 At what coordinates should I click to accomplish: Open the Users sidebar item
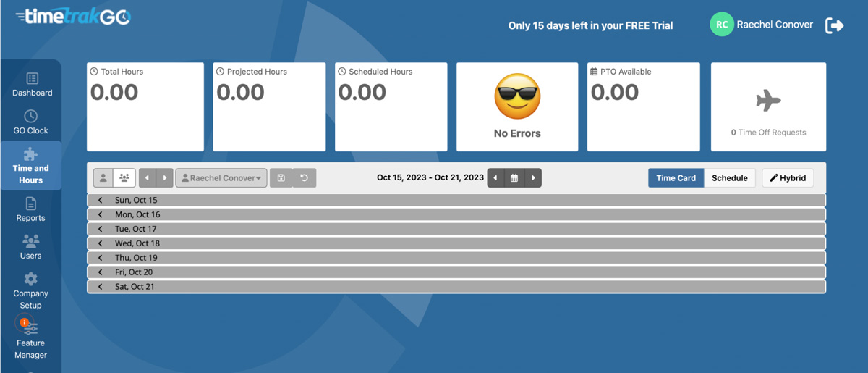click(x=31, y=247)
